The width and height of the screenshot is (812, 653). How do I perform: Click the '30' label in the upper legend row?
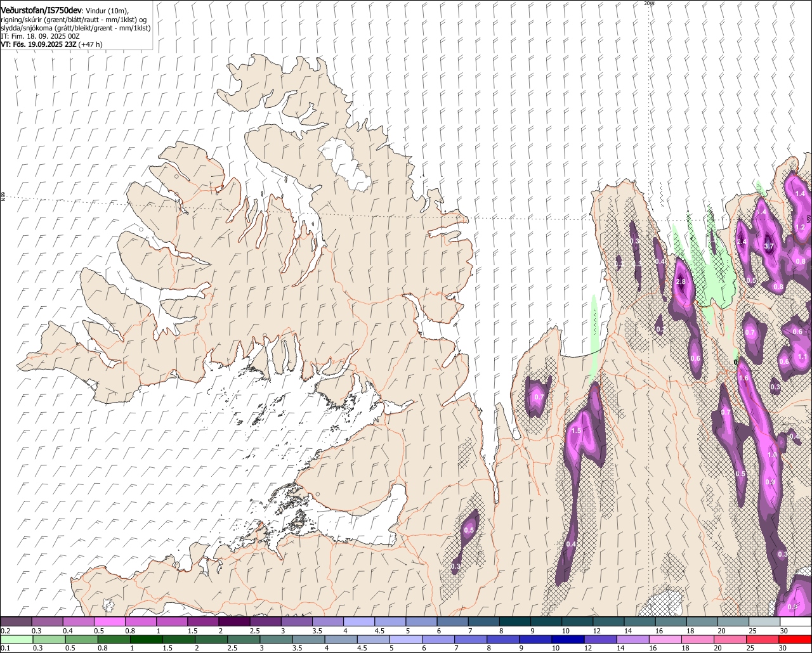783,631
